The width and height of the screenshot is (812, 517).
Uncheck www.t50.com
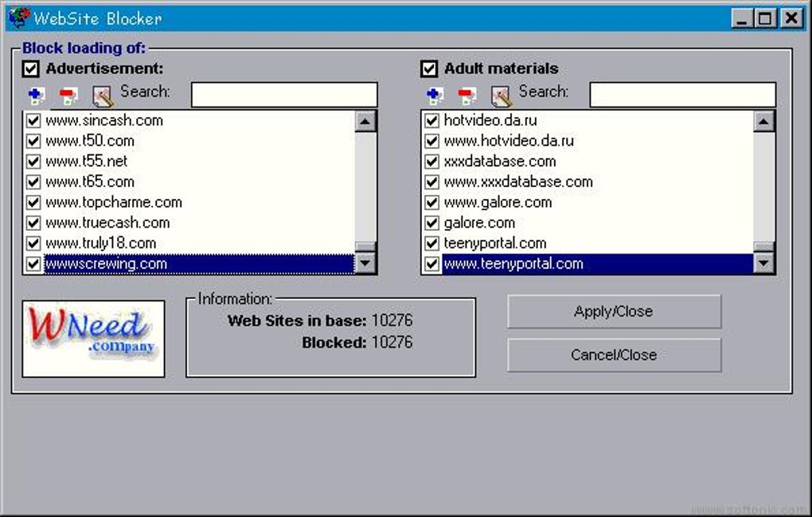[x=33, y=141]
